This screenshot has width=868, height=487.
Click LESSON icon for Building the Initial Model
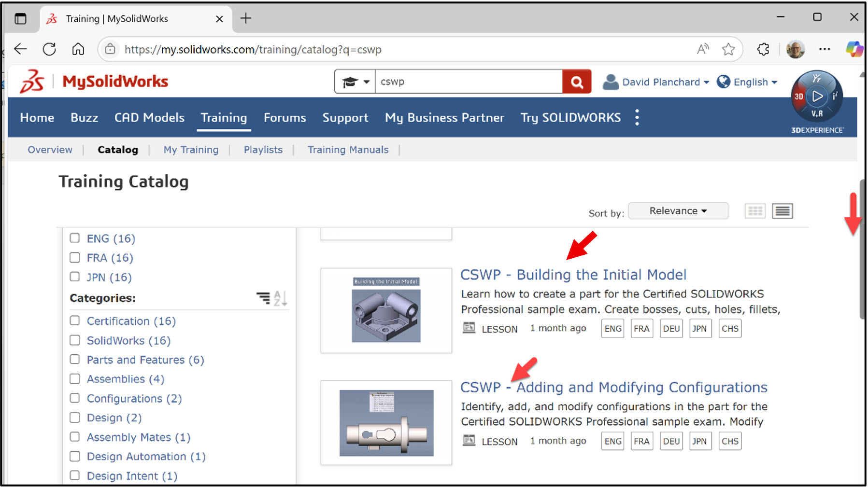click(x=469, y=328)
